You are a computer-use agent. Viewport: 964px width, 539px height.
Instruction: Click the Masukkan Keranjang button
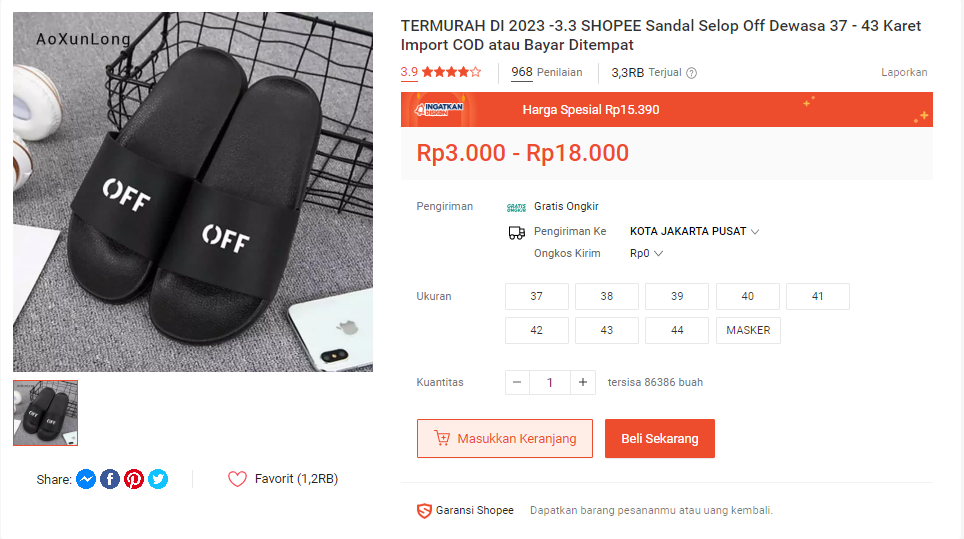505,439
